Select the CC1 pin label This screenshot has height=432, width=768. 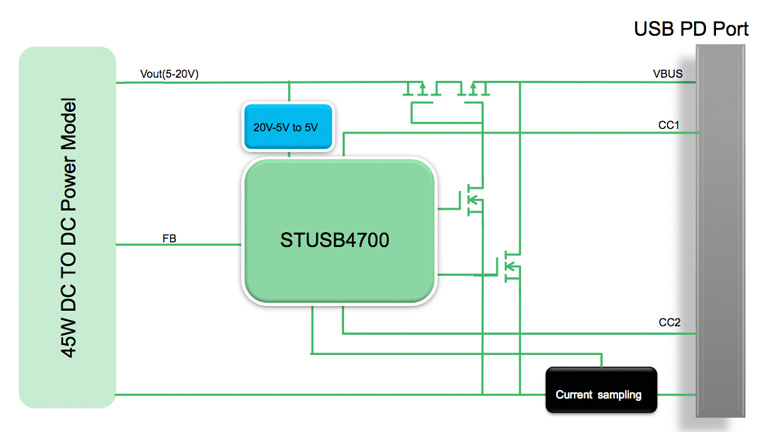point(669,125)
